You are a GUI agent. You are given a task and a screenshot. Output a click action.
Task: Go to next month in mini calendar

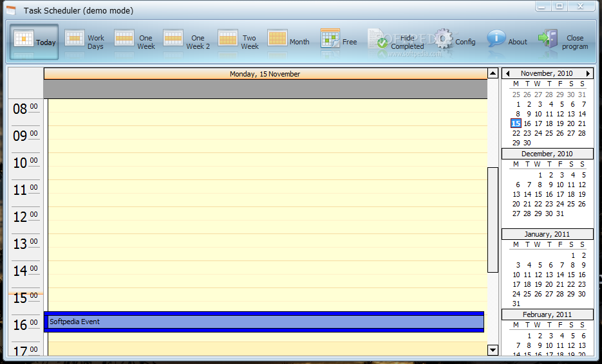coord(588,74)
